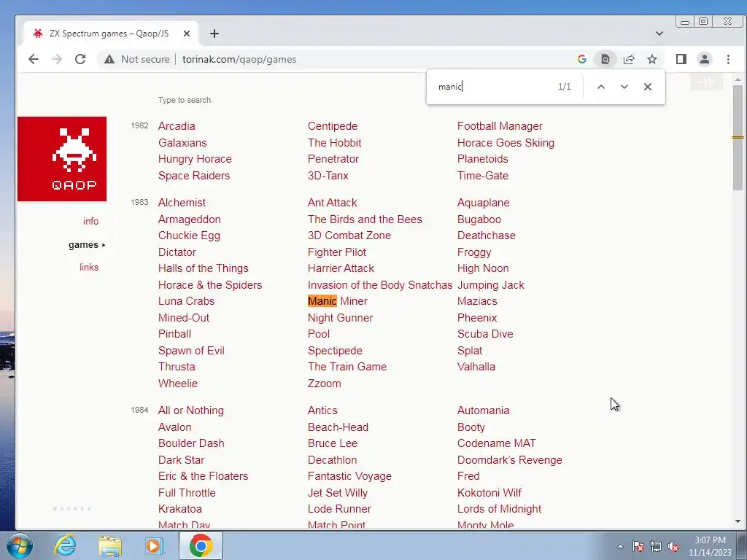Click the Not secure warning icon
This screenshot has height=560, width=747.
point(109,60)
